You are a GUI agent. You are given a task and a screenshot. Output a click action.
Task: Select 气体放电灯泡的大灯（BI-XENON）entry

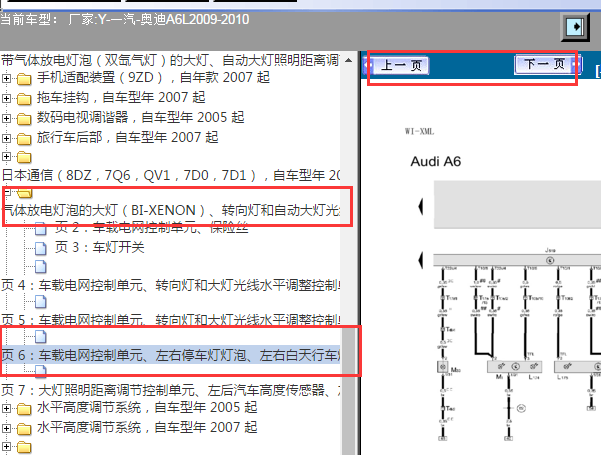click(171, 210)
